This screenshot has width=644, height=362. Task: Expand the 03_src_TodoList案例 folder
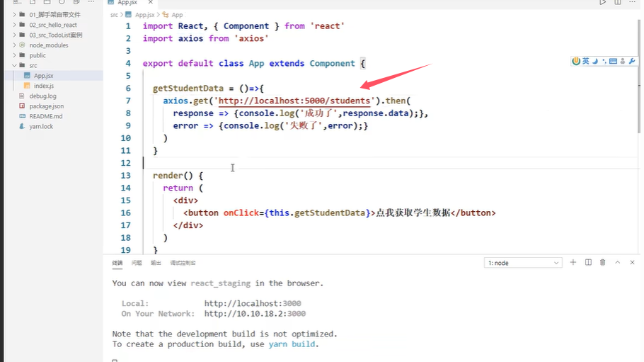pyautogui.click(x=14, y=35)
